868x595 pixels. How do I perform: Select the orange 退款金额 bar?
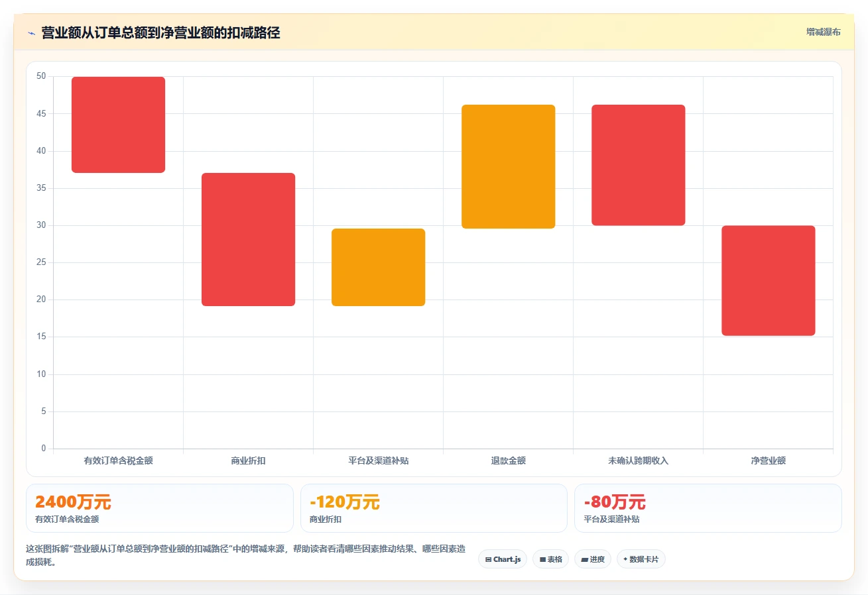tap(508, 166)
